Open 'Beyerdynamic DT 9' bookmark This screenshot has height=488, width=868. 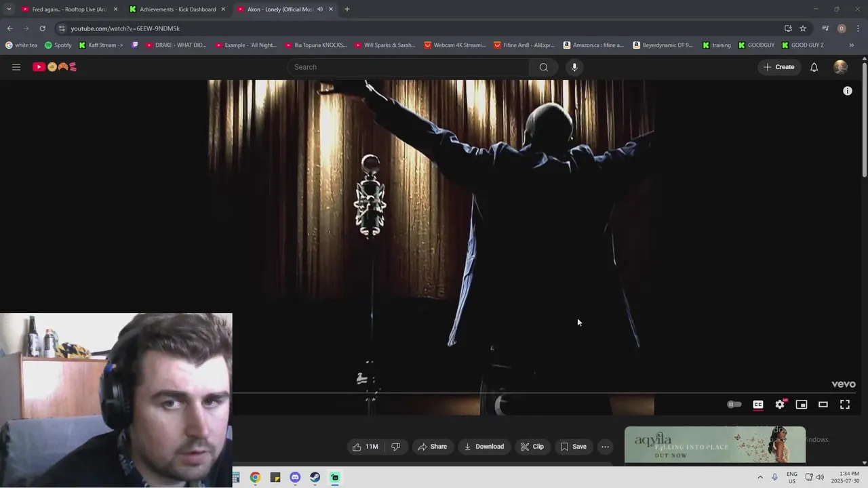click(663, 45)
